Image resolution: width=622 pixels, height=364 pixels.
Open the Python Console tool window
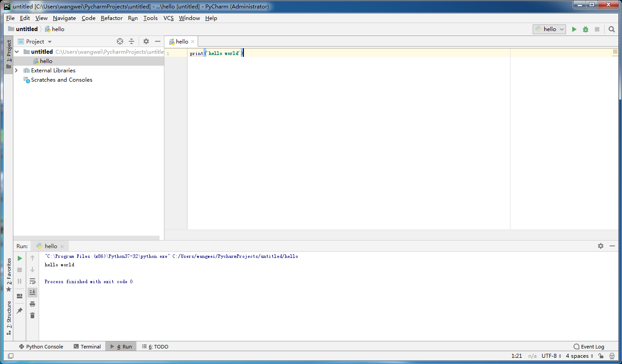[x=41, y=347]
